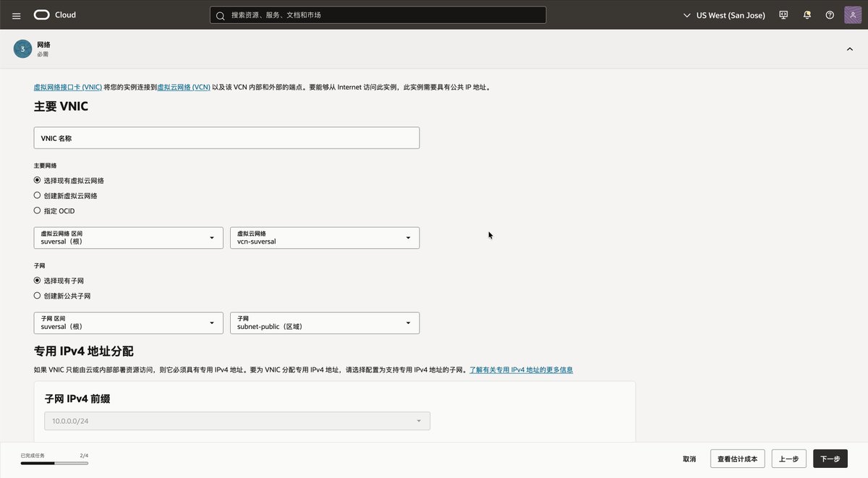Proceed with the 下一步 button

click(830, 458)
